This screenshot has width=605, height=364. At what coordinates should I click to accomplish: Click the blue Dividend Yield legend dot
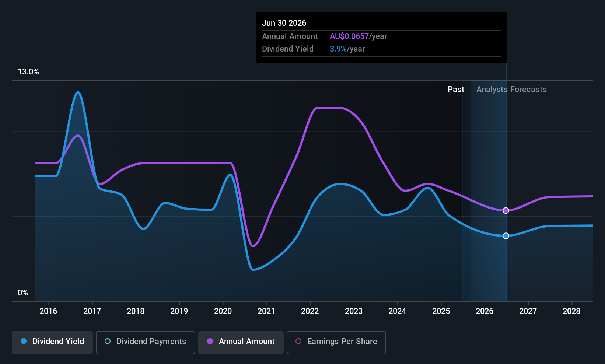[24, 341]
